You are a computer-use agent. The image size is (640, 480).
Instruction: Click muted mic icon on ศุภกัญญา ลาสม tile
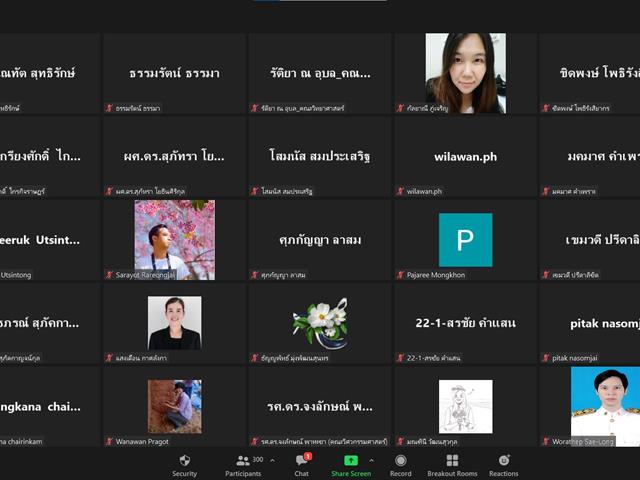(x=255, y=275)
